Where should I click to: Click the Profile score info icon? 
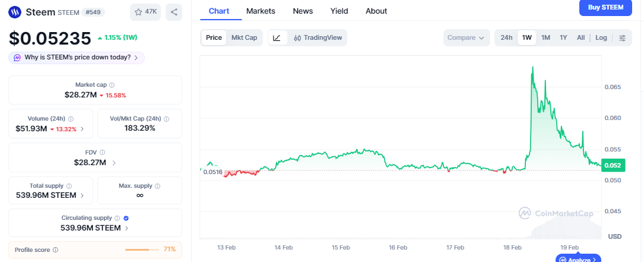(56, 250)
